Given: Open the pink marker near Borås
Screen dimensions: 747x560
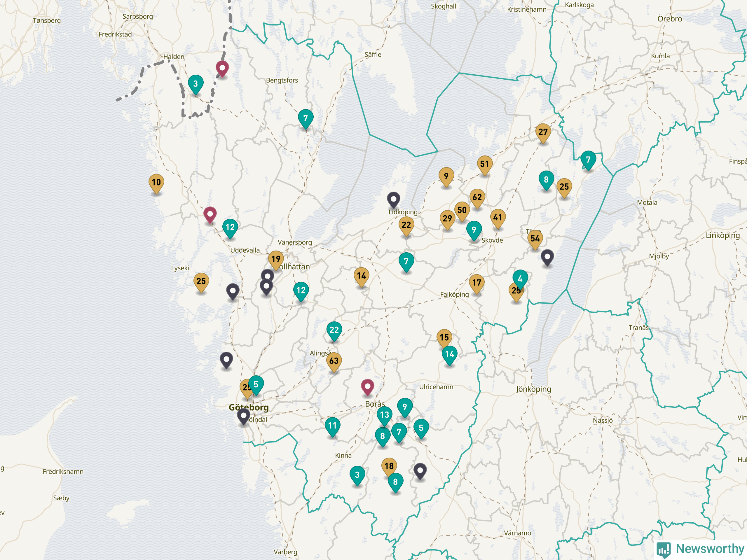Looking at the screenshot, I should [x=367, y=387].
